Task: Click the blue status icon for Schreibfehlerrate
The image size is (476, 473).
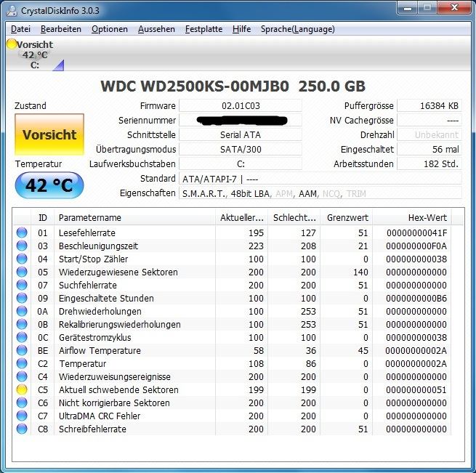Action: click(22, 429)
